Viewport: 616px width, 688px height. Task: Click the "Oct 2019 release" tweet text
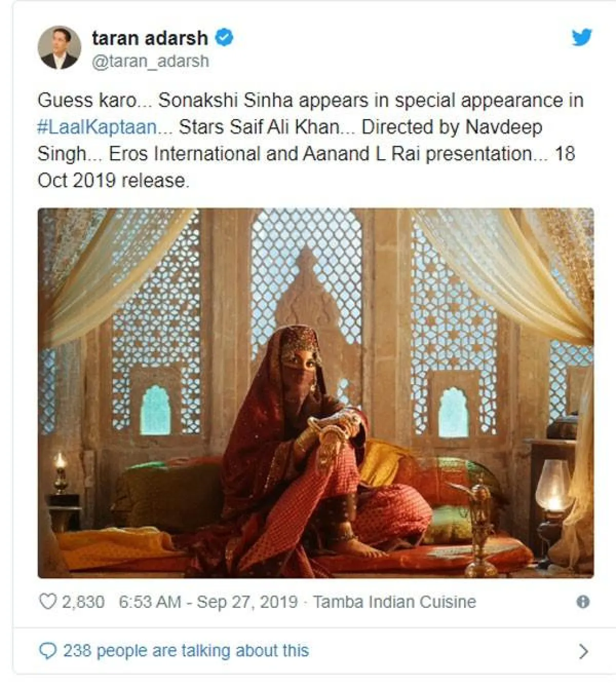click(113, 181)
